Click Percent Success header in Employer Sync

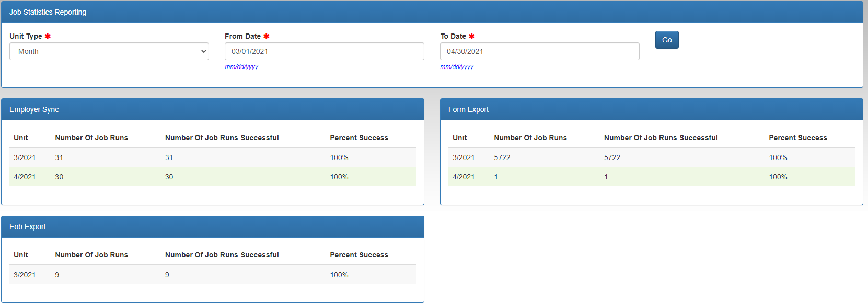click(359, 138)
